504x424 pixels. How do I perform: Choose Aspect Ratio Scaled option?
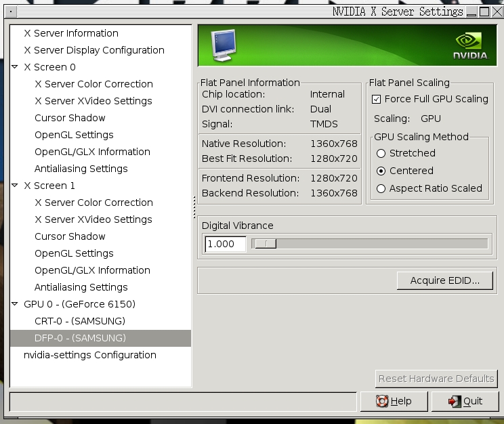point(381,188)
